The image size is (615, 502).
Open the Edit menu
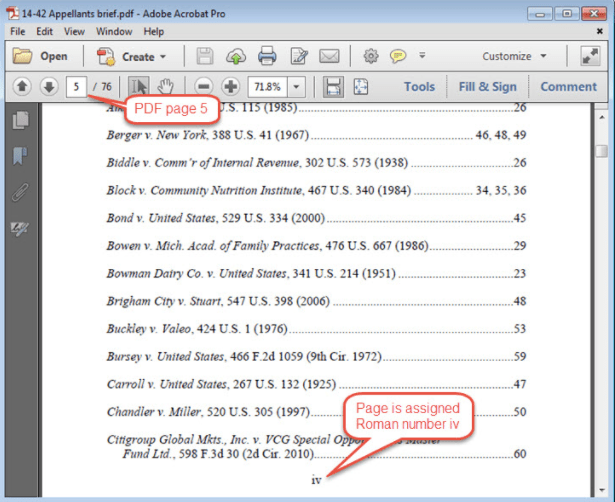tap(44, 31)
